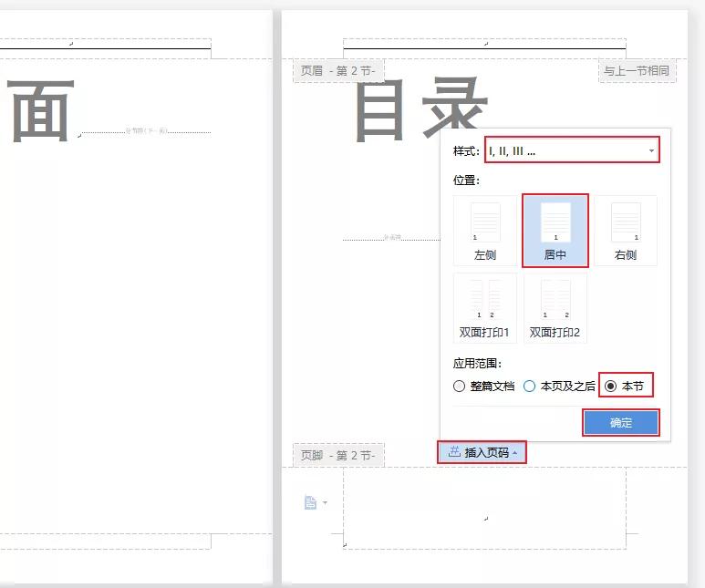Choose the 双面打印2 position layout
Image resolution: width=705 pixels, height=588 pixels.
555,308
